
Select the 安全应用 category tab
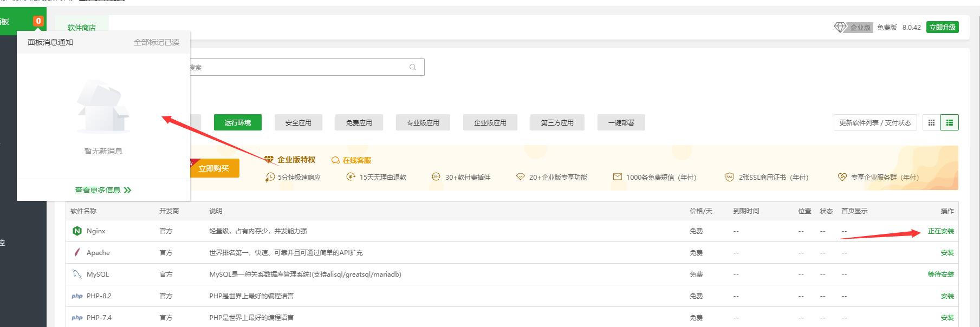tap(298, 122)
